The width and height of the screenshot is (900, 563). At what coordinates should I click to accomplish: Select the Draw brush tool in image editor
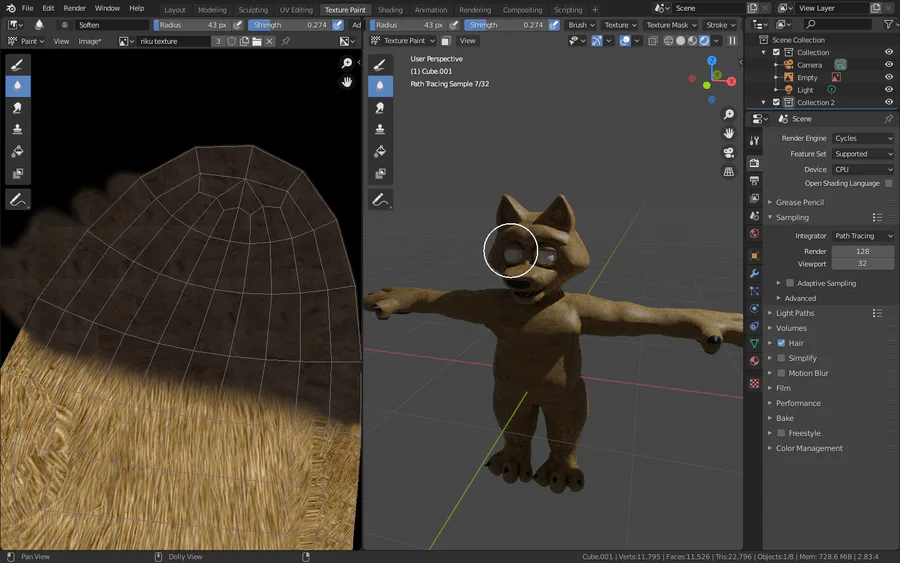tap(17, 65)
